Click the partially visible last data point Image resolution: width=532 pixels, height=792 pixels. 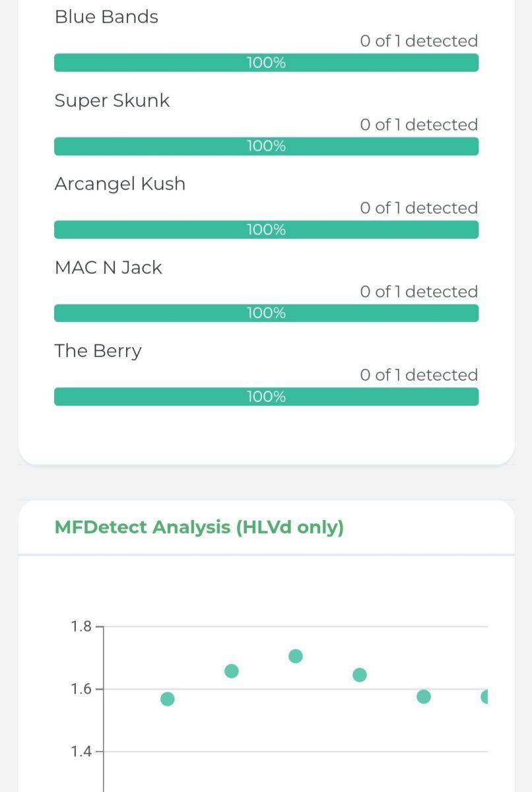484,696
